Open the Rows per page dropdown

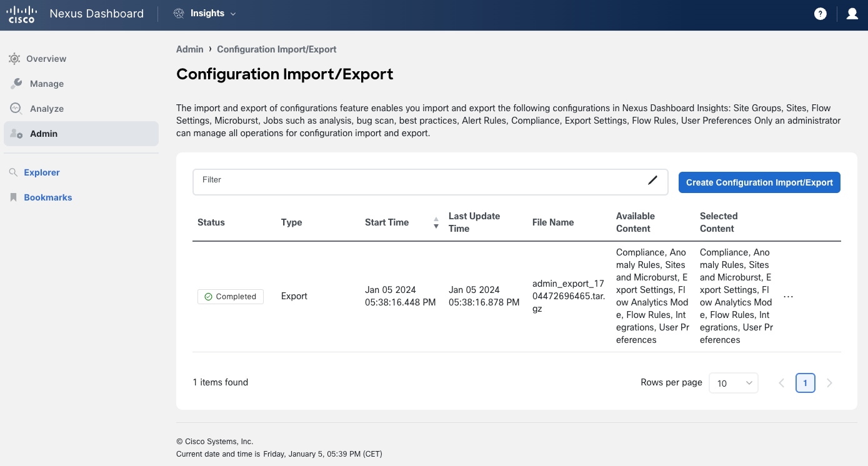[x=734, y=383]
